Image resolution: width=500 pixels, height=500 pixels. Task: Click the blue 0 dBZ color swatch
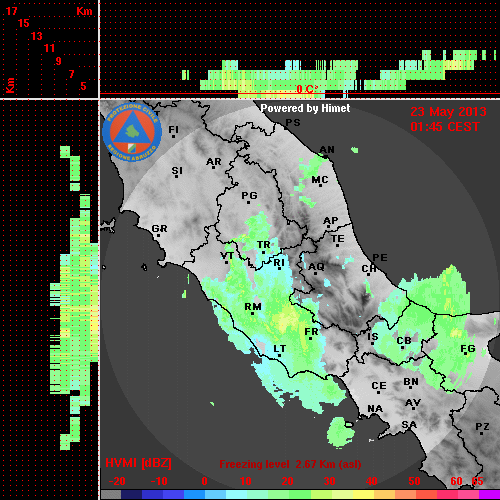(x=195, y=494)
